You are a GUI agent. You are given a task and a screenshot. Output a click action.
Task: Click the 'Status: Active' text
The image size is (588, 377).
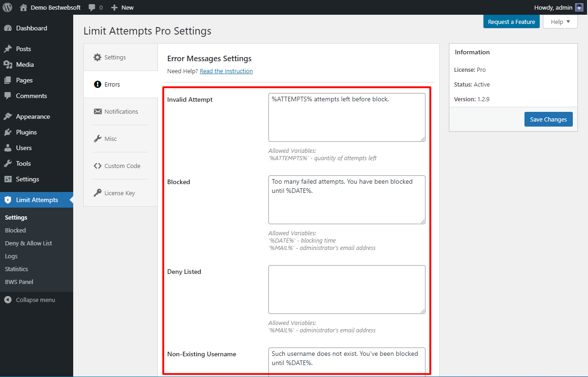click(472, 84)
